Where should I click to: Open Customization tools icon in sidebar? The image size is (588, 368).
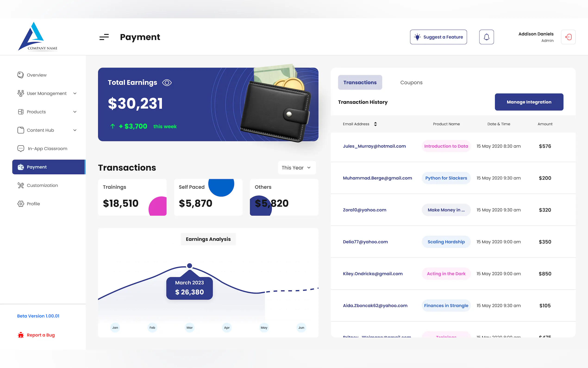[21, 185]
